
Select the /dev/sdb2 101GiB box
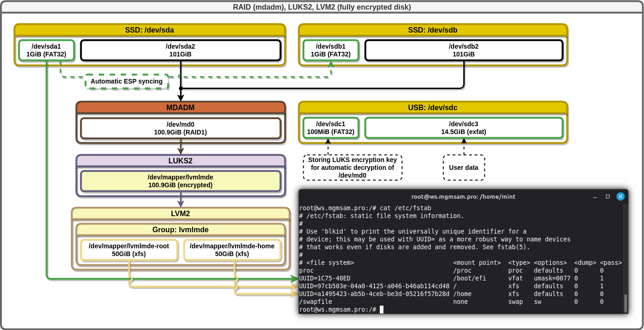pos(464,50)
